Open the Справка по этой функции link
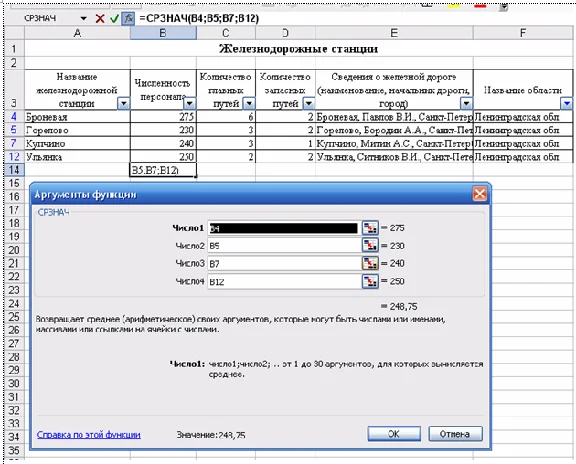Screen dimensions: 576x464 click(89, 435)
